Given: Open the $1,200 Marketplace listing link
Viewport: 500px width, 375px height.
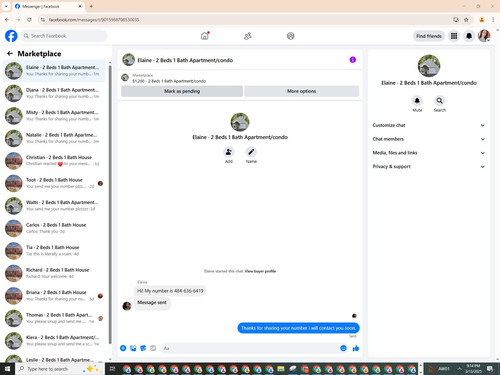Looking at the screenshot, I should (x=169, y=81).
